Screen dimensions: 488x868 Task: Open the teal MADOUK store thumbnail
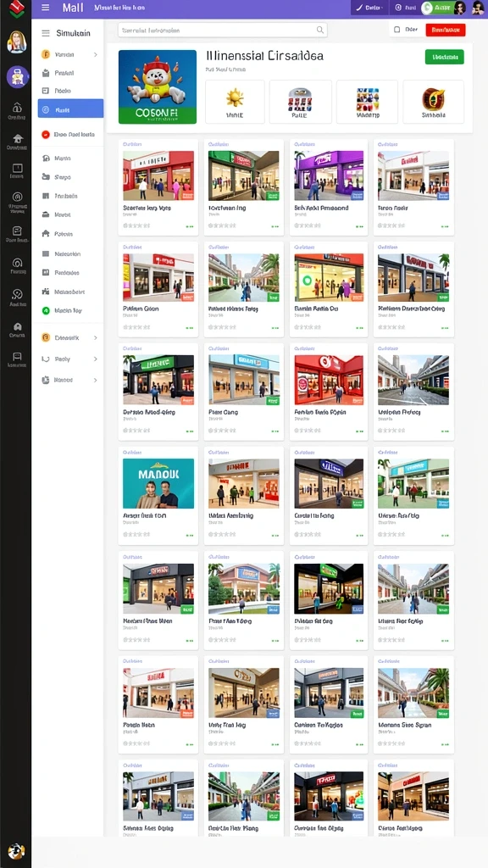pos(158,483)
